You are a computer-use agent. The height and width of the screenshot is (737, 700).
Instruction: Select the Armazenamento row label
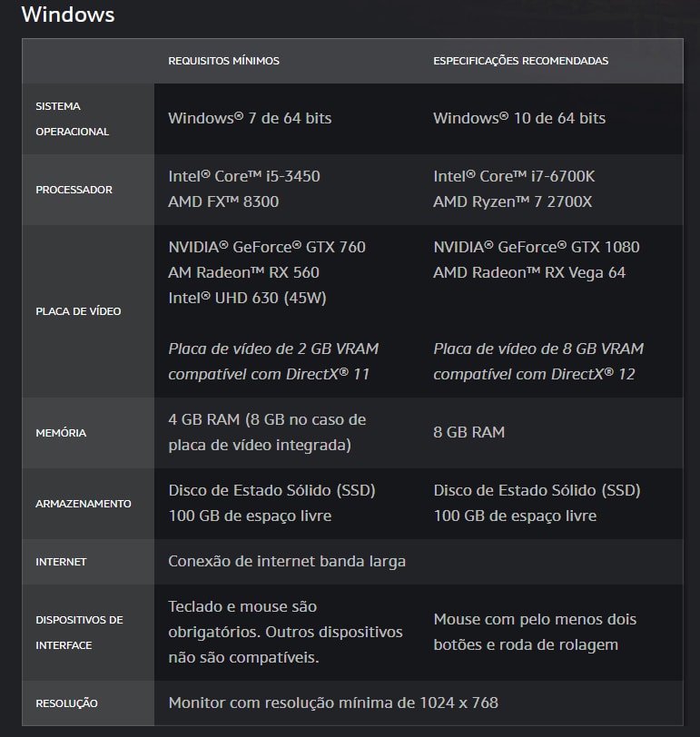point(84,504)
